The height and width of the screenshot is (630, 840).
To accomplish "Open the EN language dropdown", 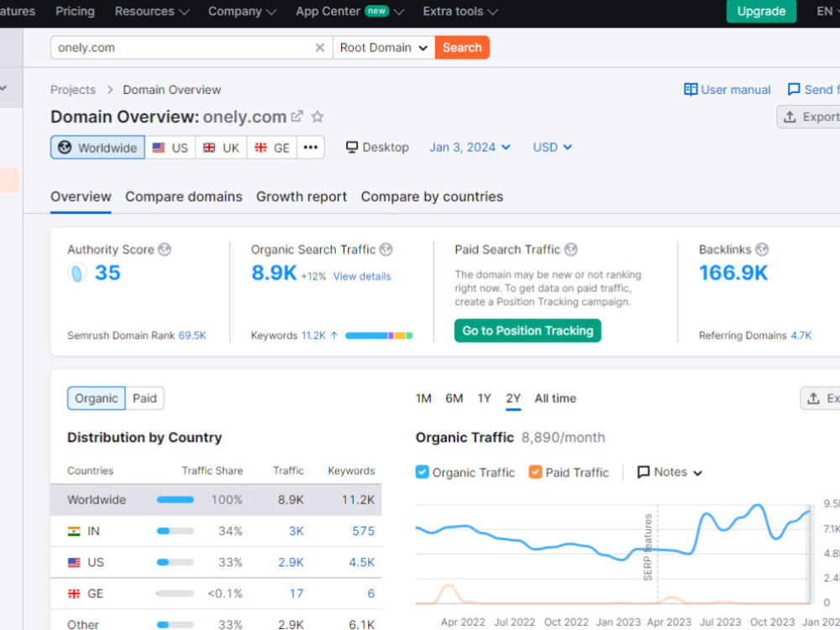I will (x=827, y=11).
